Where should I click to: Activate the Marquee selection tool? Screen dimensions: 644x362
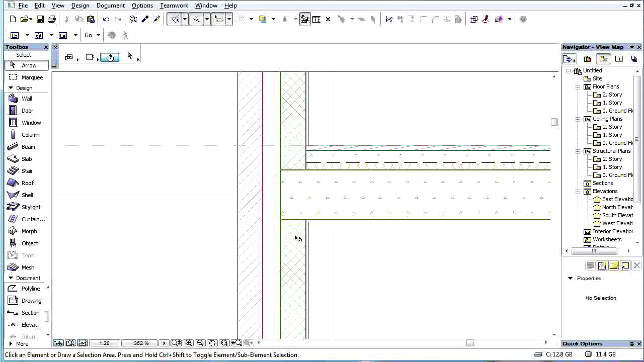(x=32, y=77)
